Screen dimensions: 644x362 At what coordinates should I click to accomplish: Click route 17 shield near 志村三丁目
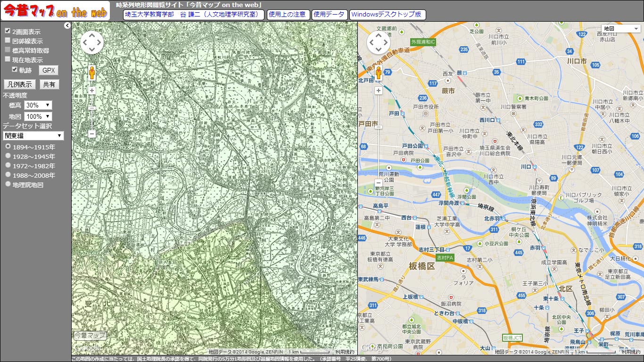[468, 248]
